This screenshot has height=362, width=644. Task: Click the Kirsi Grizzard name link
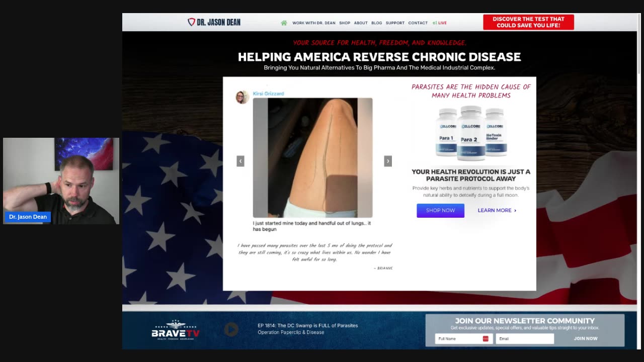(268, 94)
